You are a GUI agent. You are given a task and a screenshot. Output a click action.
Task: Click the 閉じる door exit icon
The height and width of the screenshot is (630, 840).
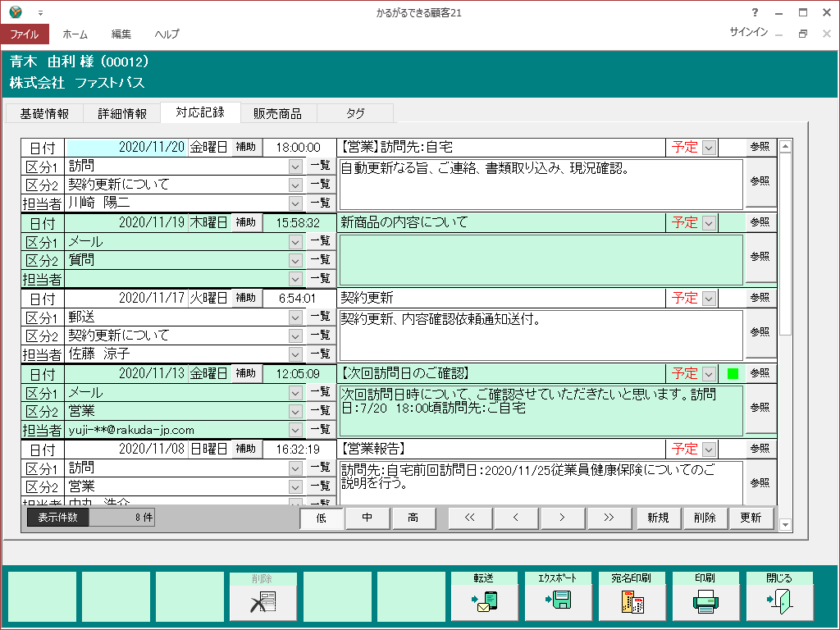click(x=779, y=603)
